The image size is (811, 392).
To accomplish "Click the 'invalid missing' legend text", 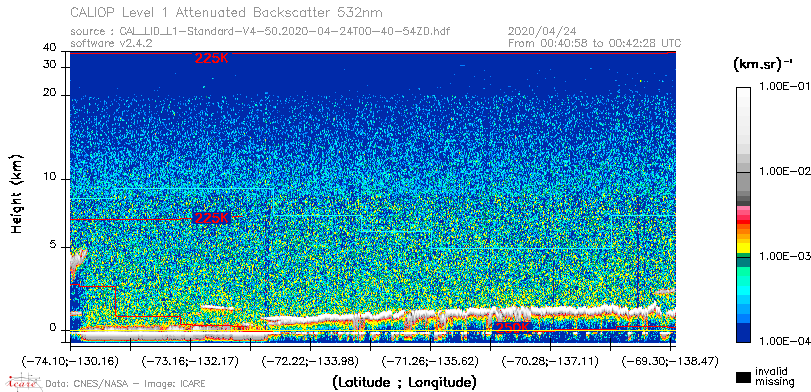I will point(774,376).
